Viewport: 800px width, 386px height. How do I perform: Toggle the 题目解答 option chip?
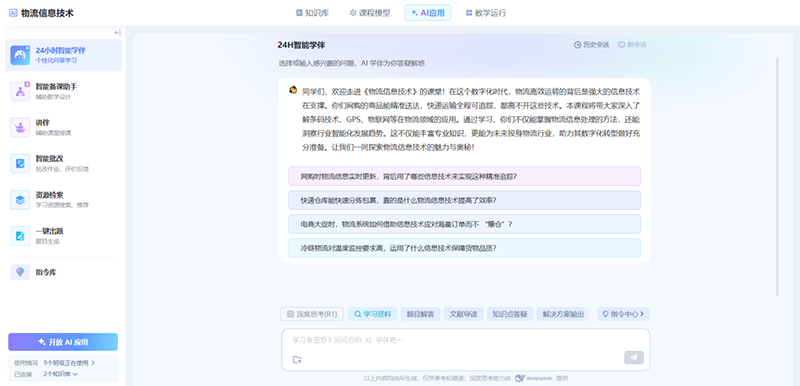[x=420, y=314]
